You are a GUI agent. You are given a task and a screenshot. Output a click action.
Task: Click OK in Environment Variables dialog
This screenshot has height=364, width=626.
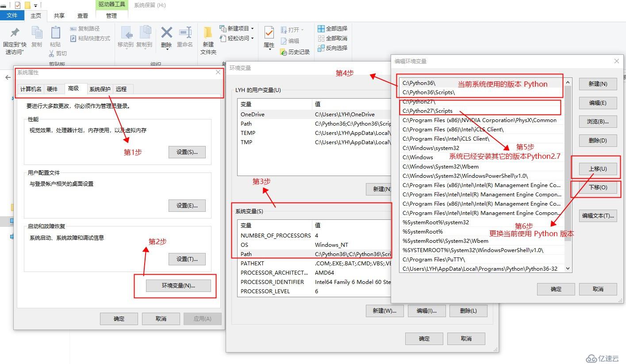[x=424, y=338]
